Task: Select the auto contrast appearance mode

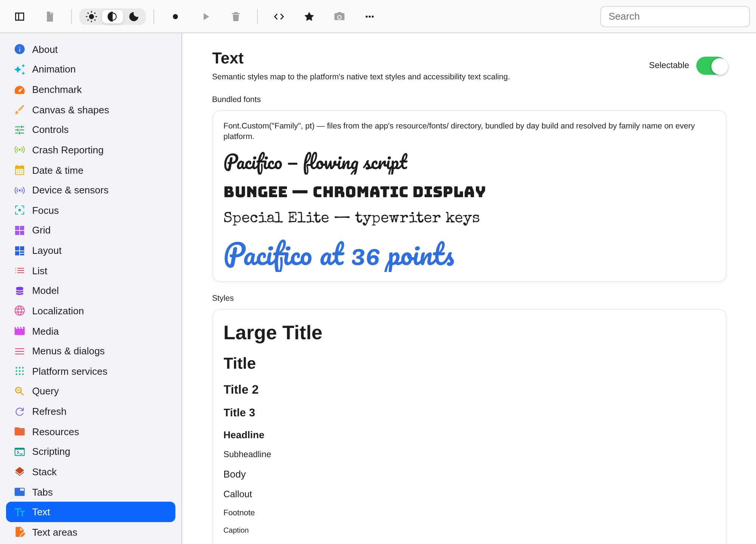Action: coord(112,17)
